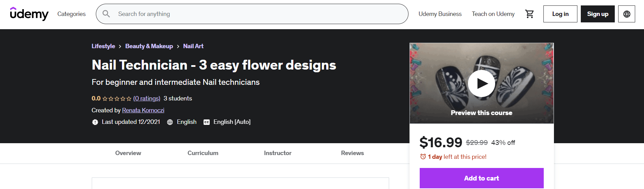This screenshot has height=189, width=644.
Task: Click the closed captions icon
Action: click(206, 122)
